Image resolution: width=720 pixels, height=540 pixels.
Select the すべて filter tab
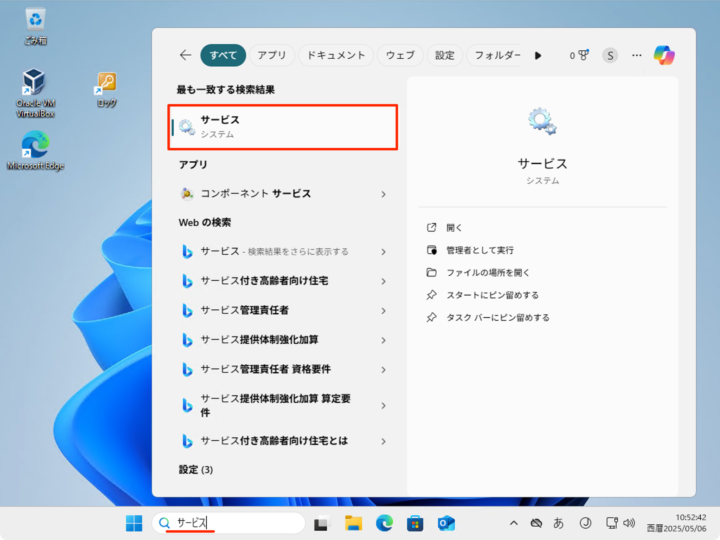coord(223,56)
